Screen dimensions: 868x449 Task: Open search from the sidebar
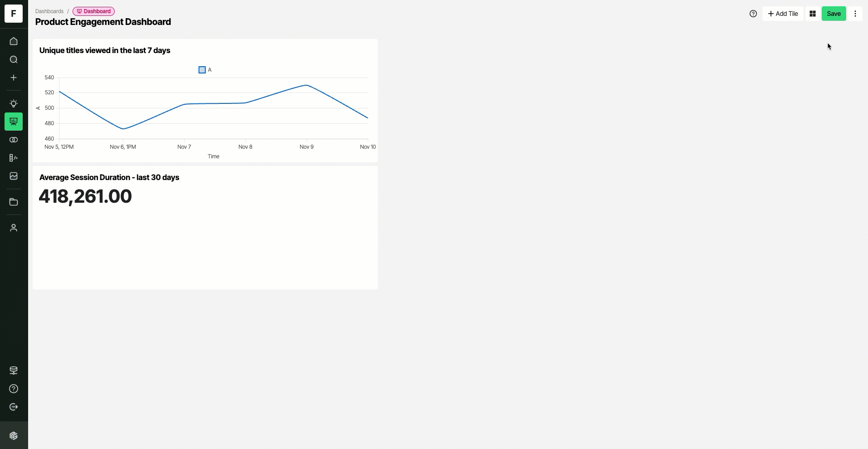tap(14, 59)
